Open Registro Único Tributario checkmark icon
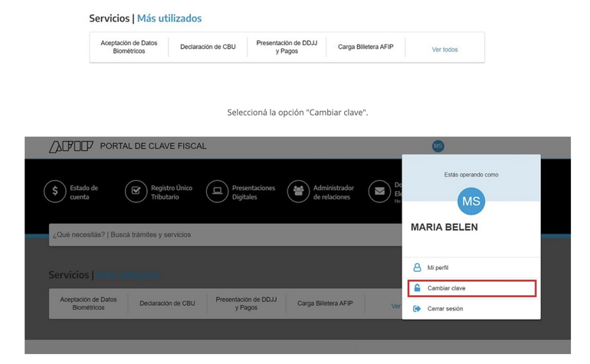 click(x=136, y=192)
